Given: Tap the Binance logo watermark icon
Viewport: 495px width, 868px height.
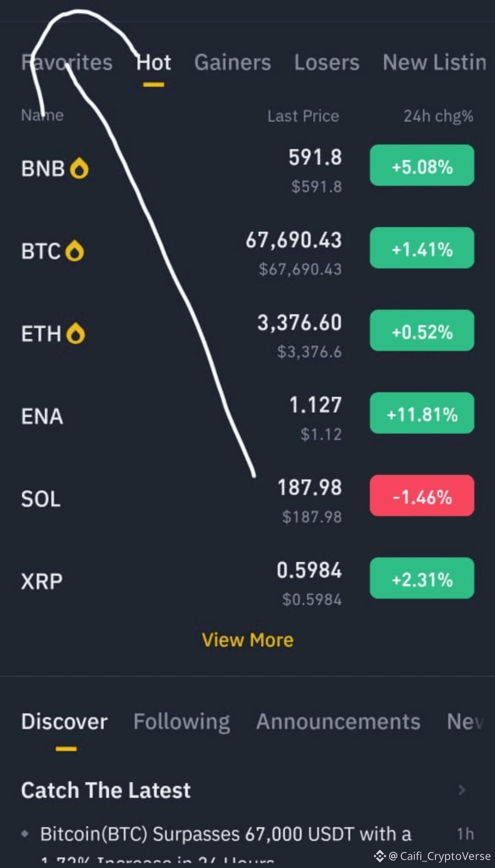Looking at the screenshot, I should [x=379, y=856].
